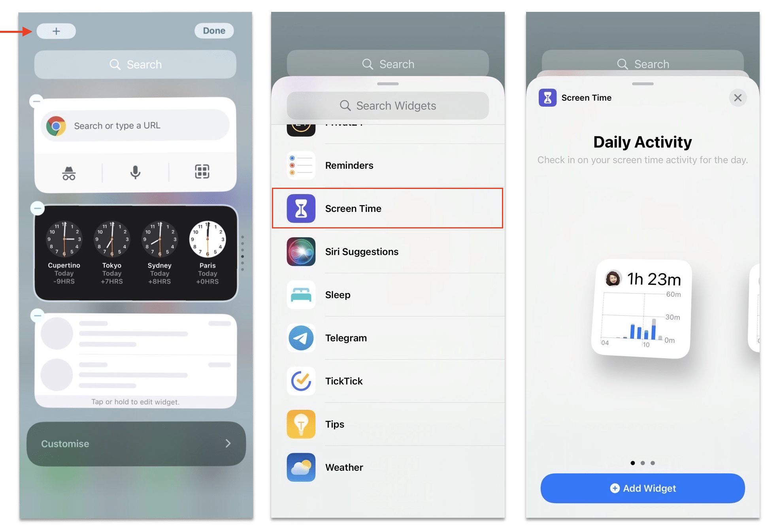Click the TickTick icon in widget list
781x532 pixels.
coord(302,381)
